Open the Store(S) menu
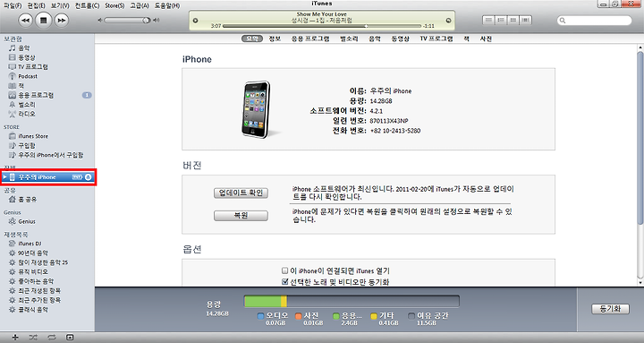 [114, 5]
